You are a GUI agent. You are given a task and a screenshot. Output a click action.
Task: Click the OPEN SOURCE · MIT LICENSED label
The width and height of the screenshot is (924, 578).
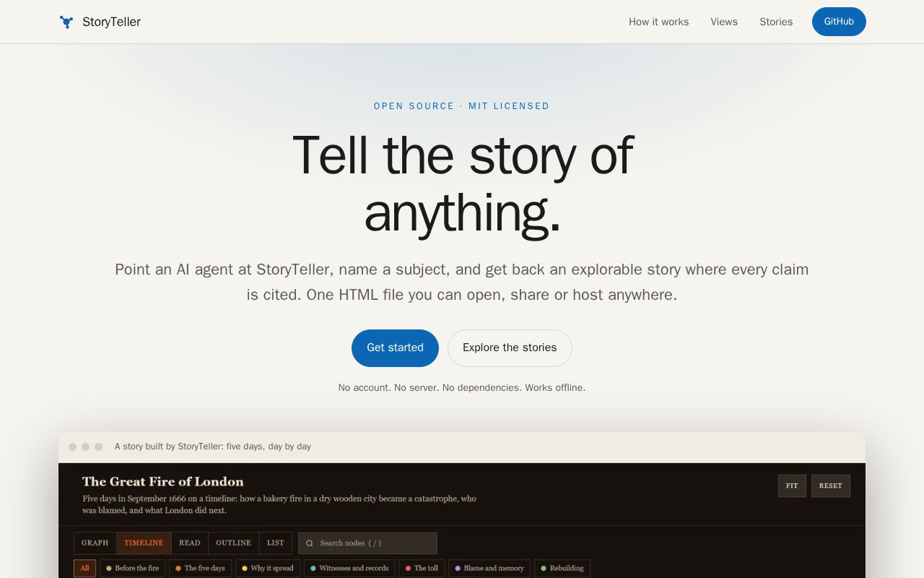(462, 106)
